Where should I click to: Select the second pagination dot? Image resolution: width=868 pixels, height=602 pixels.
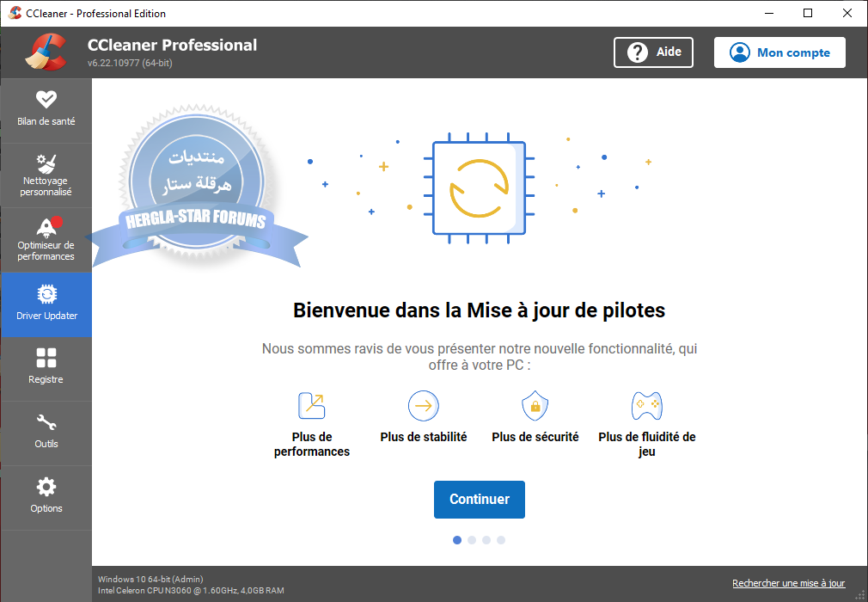click(472, 540)
